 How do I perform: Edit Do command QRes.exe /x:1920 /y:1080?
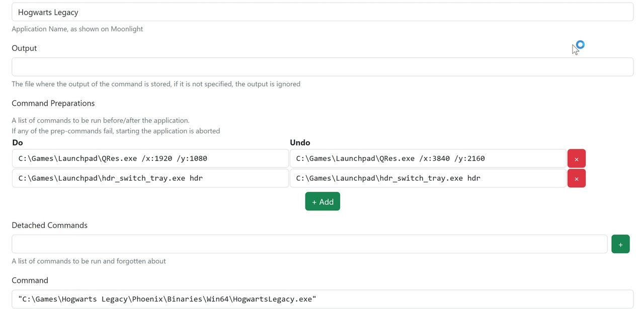coord(150,159)
